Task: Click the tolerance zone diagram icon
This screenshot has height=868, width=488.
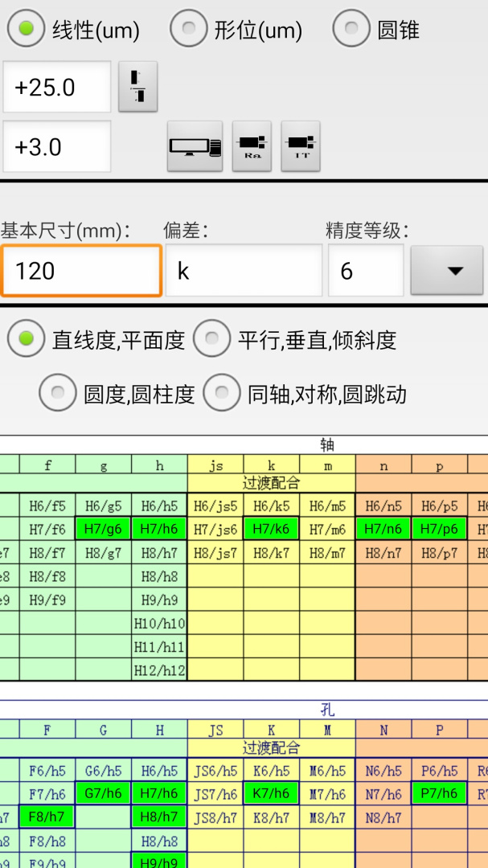Action: [137, 86]
